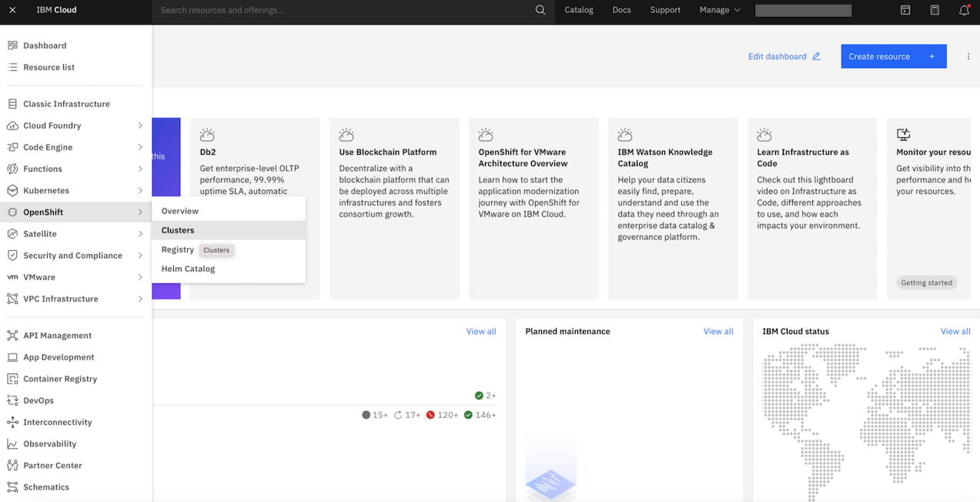Open Observability from the left navigation
This screenshot has width=980, height=502.
click(x=48, y=443)
